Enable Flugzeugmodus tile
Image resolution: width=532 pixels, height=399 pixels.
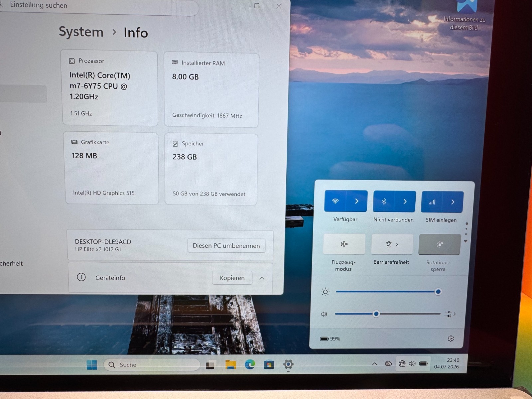[344, 244]
